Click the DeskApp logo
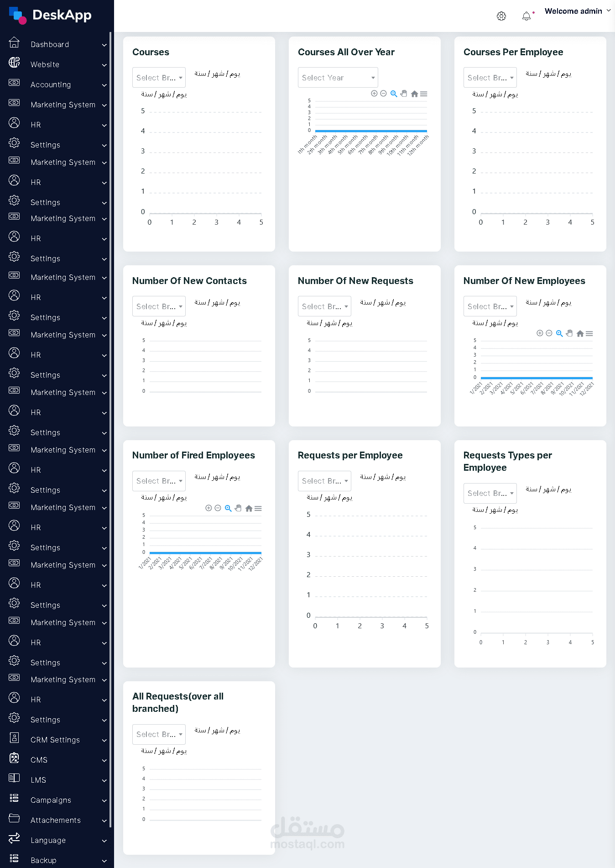 pos(50,15)
